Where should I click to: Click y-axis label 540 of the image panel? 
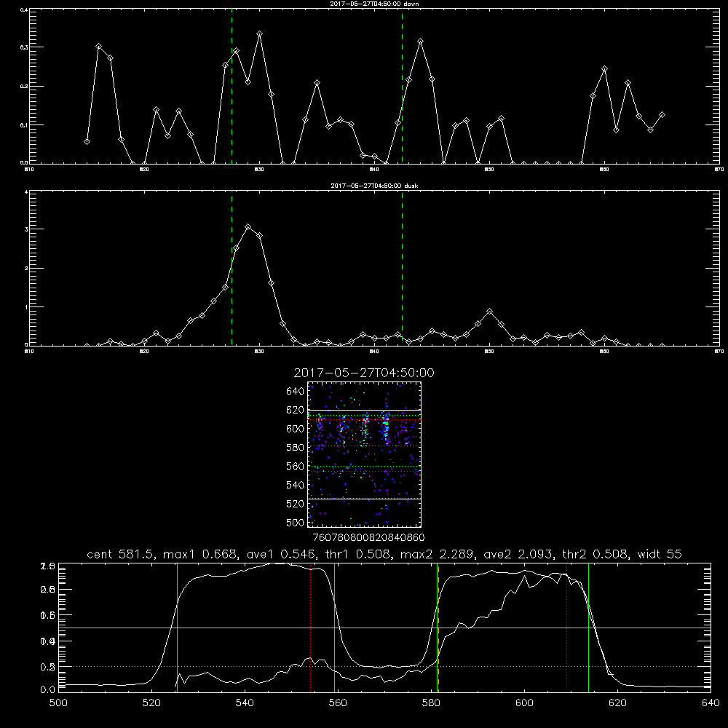pos(296,485)
